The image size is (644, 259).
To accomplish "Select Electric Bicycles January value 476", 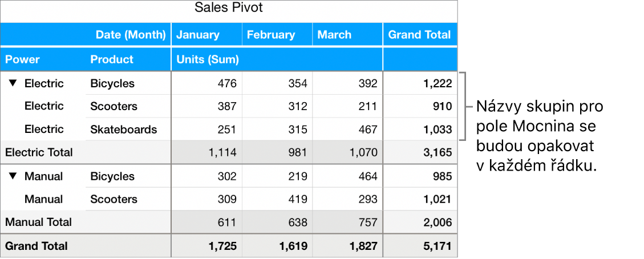I will 227,83.
